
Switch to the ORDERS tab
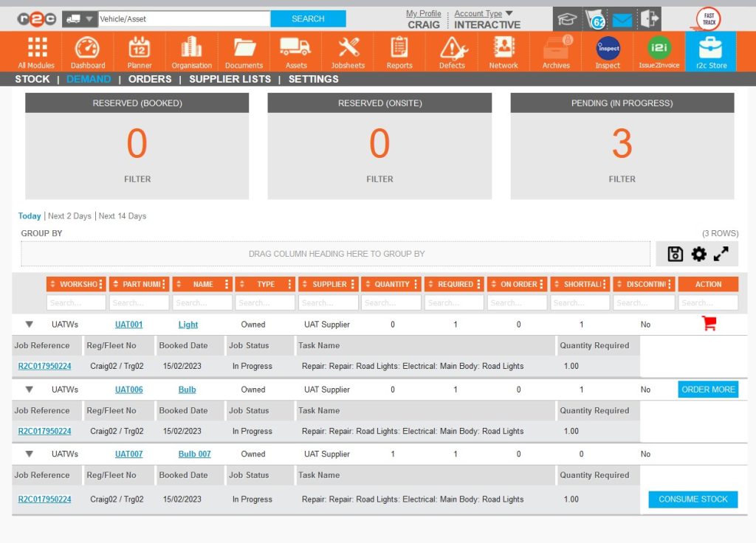coord(150,79)
